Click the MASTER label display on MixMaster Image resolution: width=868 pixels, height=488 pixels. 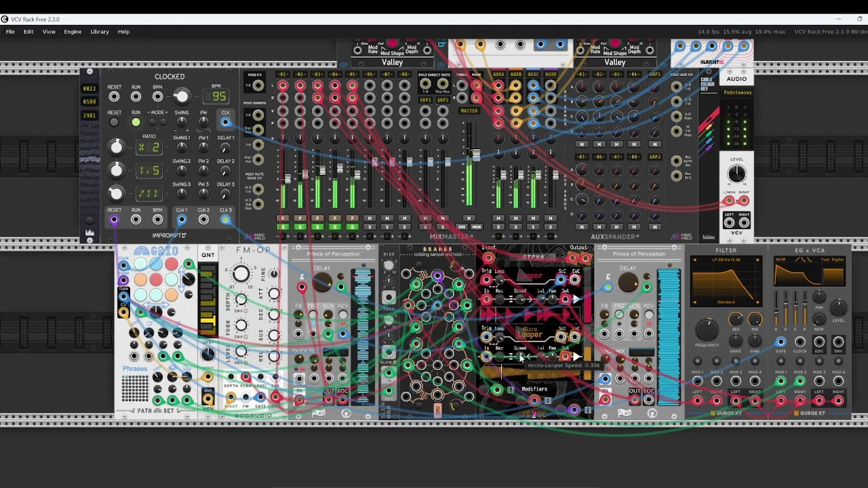click(469, 110)
